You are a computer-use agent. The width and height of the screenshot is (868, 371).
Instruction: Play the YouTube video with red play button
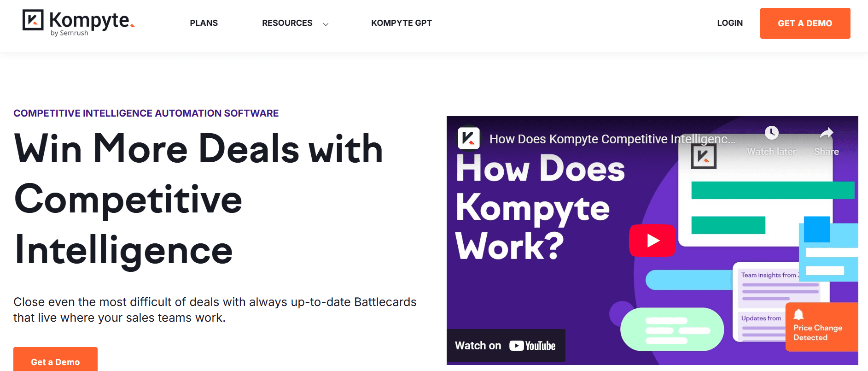point(652,241)
